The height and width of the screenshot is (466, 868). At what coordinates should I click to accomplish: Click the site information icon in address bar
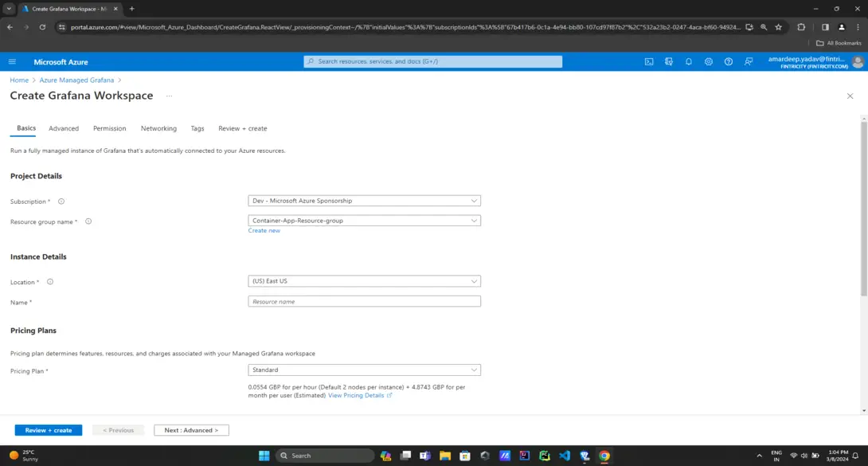click(x=61, y=27)
